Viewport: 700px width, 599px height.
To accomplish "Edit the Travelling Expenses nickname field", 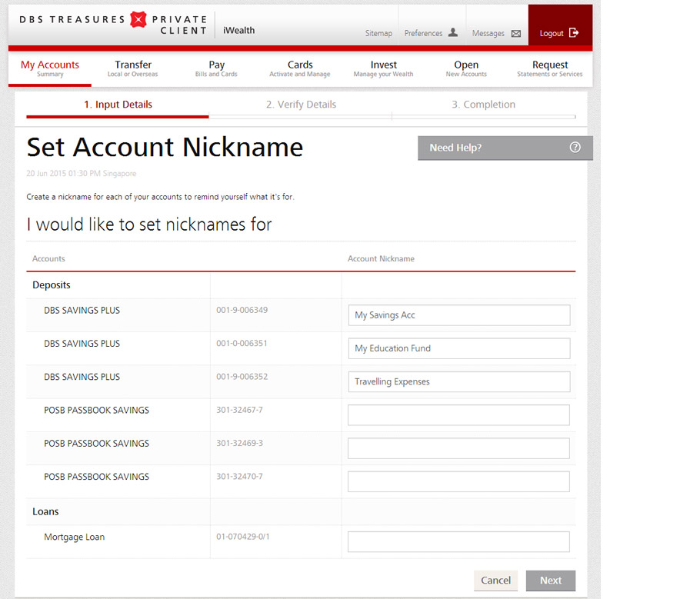I will (459, 381).
